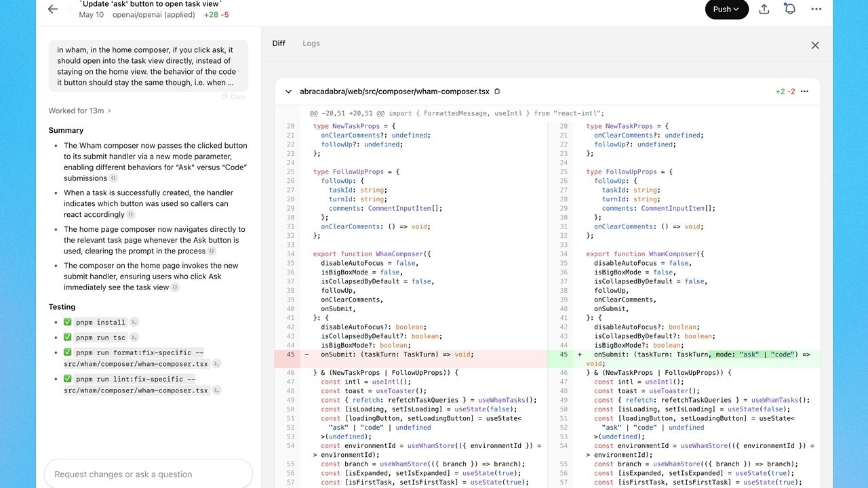Open the notifications bell
Image resolution: width=868 pixels, height=488 pixels.
pos(790,9)
